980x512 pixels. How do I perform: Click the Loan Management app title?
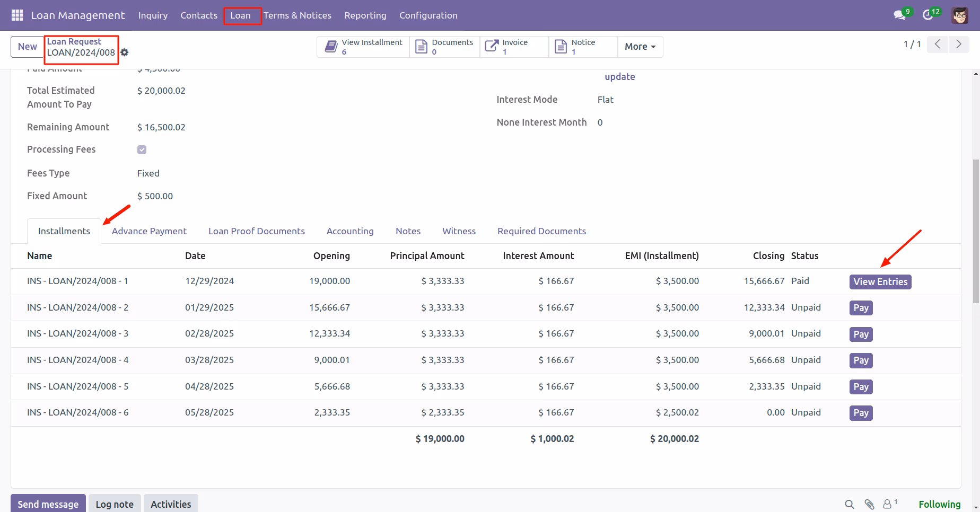[x=78, y=15]
